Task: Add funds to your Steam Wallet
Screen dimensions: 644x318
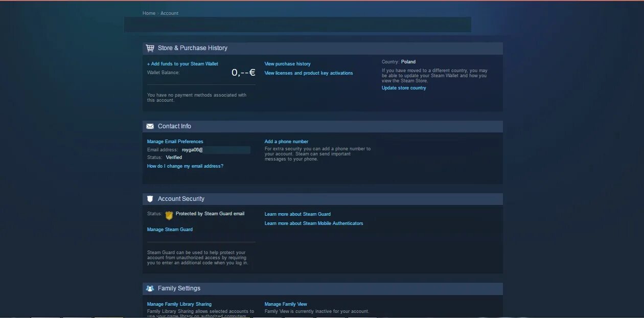Action: (x=182, y=64)
